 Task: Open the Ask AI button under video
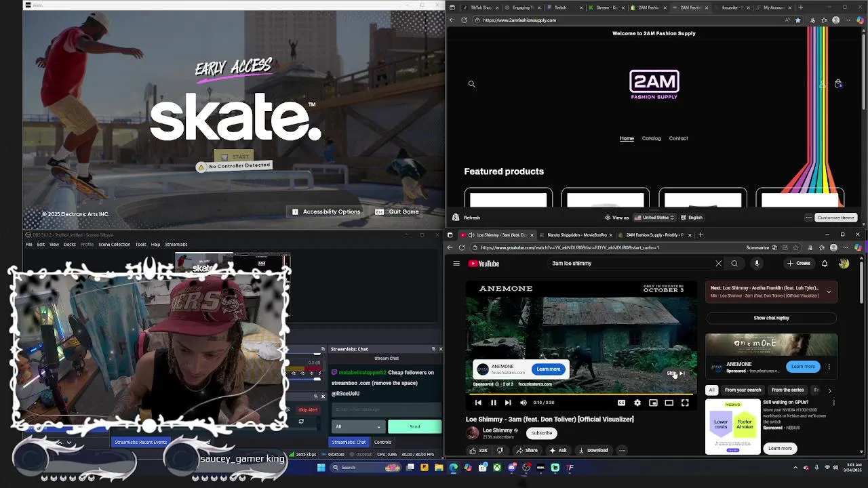(558, 450)
